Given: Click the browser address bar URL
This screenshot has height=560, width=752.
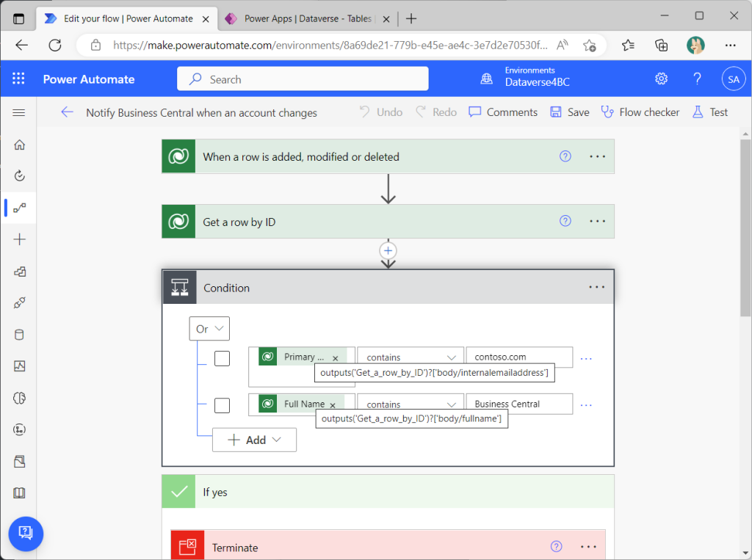Looking at the screenshot, I should coord(330,46).
